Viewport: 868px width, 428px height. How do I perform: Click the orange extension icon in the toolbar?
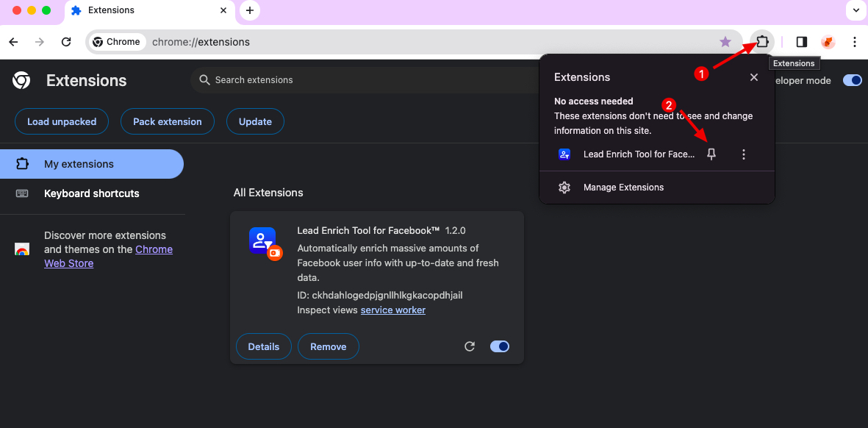tap(828, 42)
